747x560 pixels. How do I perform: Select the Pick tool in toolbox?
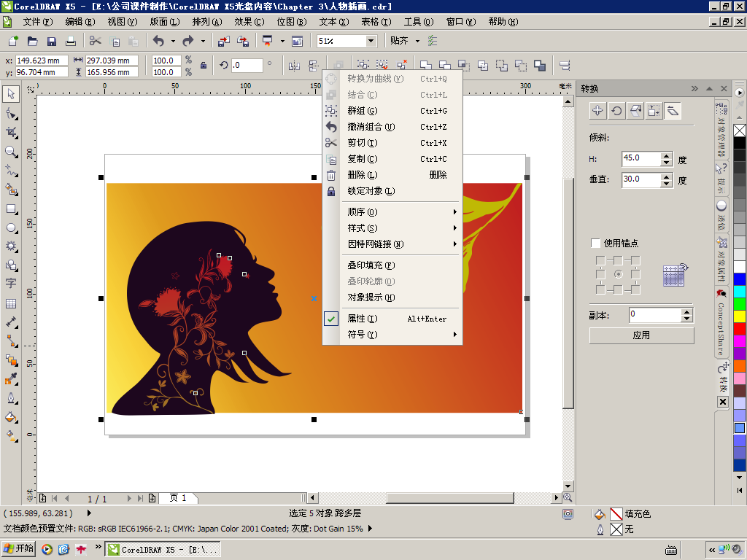pos(11,94)
